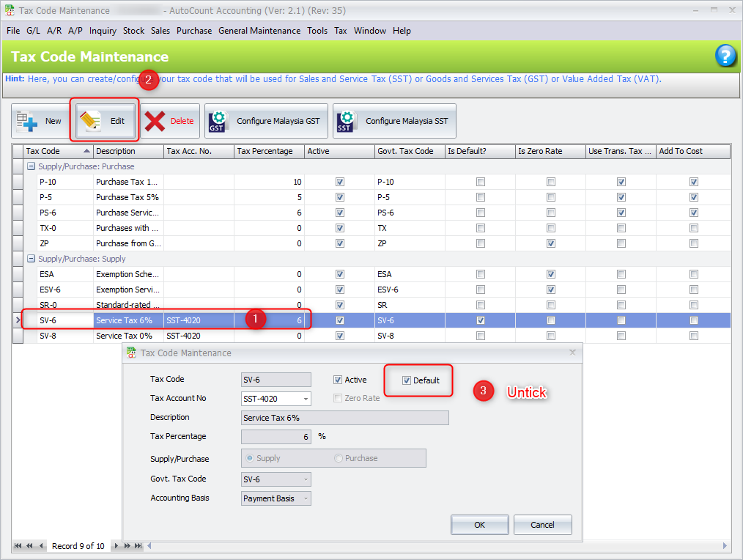This screenshot has width=743, height=560.
Task: Select the Purchase radio button
Action: pos(339,458)
